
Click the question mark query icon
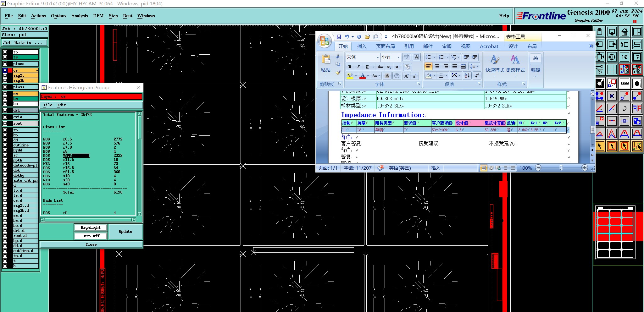pos(637,57)
